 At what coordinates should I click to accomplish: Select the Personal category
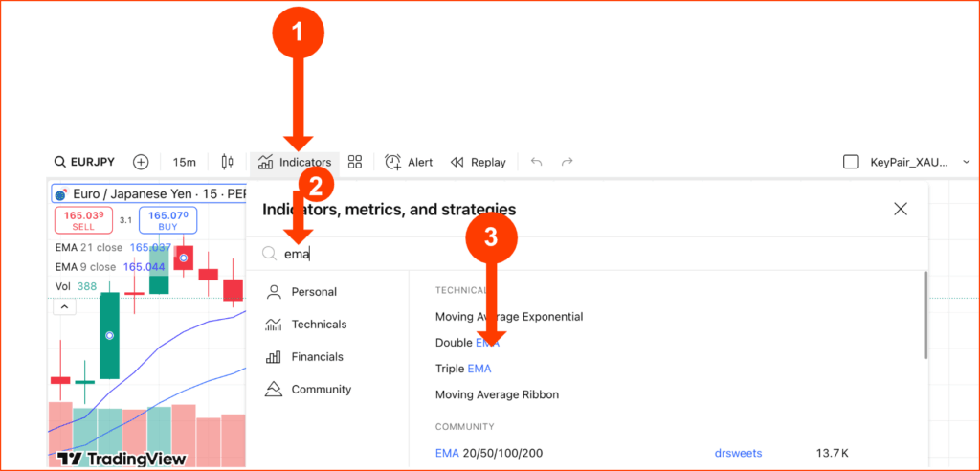301,292
